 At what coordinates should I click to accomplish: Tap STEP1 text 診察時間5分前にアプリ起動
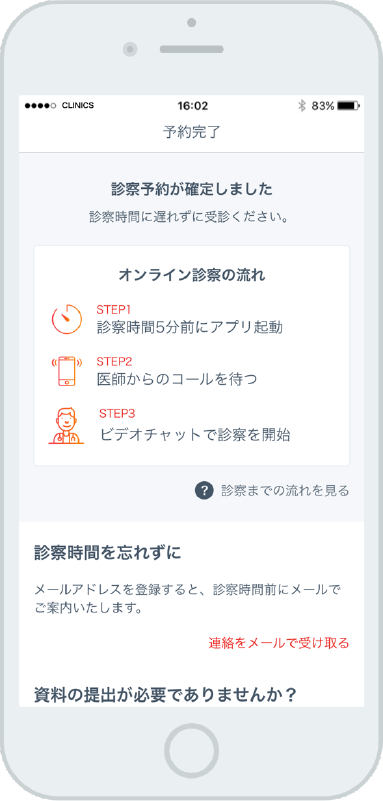click(189, 327)
